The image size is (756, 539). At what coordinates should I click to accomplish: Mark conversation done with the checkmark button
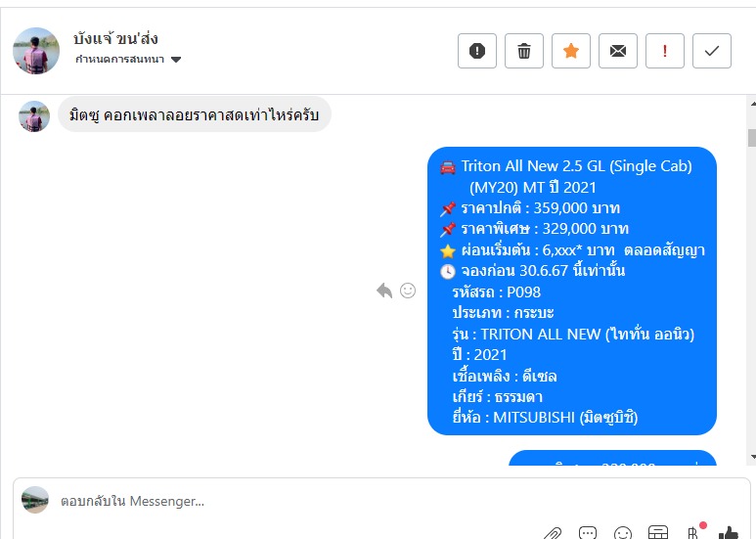coord(712,51)
